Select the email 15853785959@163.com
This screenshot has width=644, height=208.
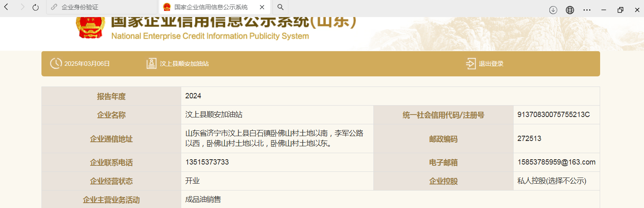coord(556,162)
